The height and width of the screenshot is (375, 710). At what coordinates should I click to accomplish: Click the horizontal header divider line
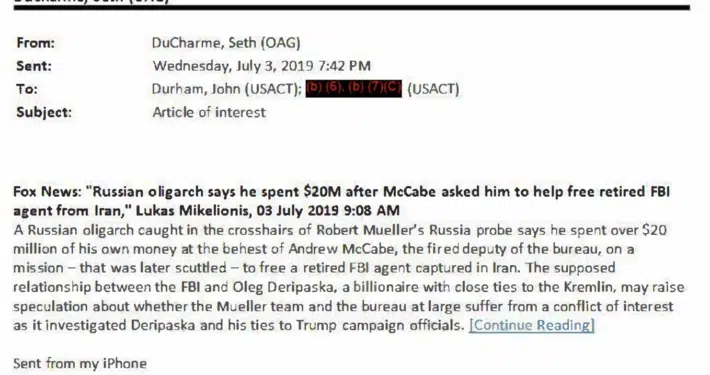[x=351, y=7]
